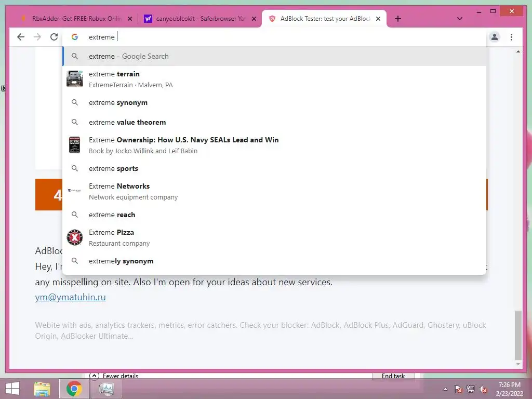Click the page scroll-down arrow
Screen dimensions: 532x399
(518, 364)
